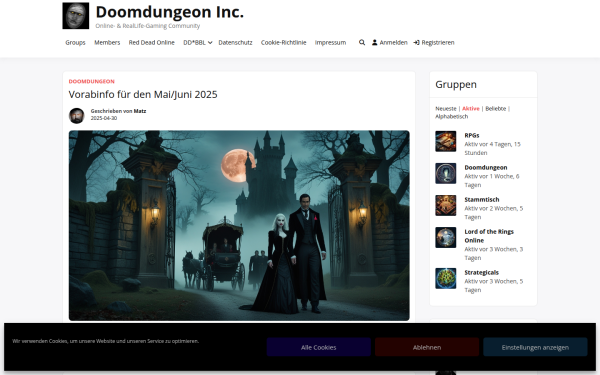Click the Gruppen widget heading
This screenshot has height=375, width=600.
pyautogui.click(x=456, y=85)
